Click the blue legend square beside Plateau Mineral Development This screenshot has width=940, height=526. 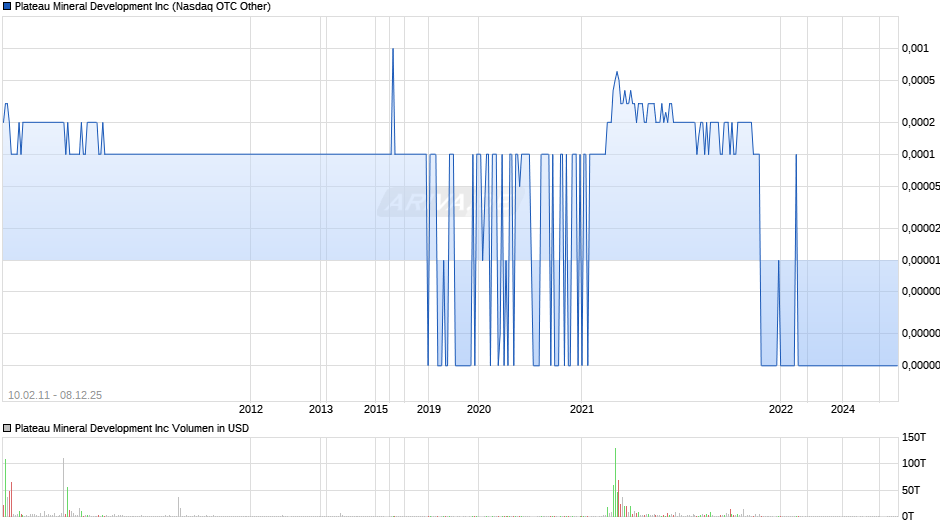click(7, 7)
